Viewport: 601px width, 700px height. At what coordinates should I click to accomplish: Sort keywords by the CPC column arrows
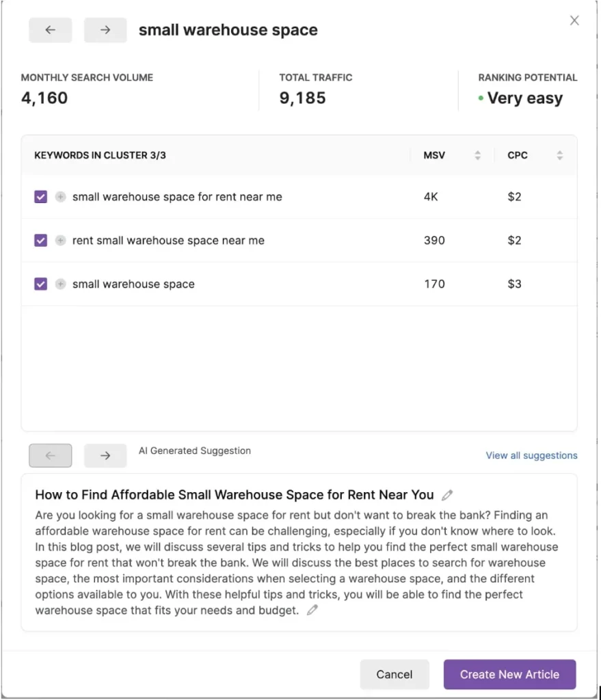(559, 156)
